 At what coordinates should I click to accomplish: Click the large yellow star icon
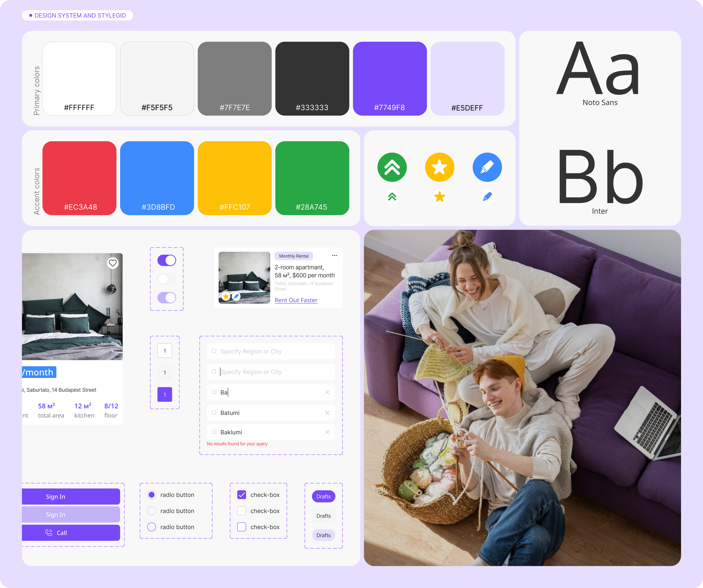(440, 167)
